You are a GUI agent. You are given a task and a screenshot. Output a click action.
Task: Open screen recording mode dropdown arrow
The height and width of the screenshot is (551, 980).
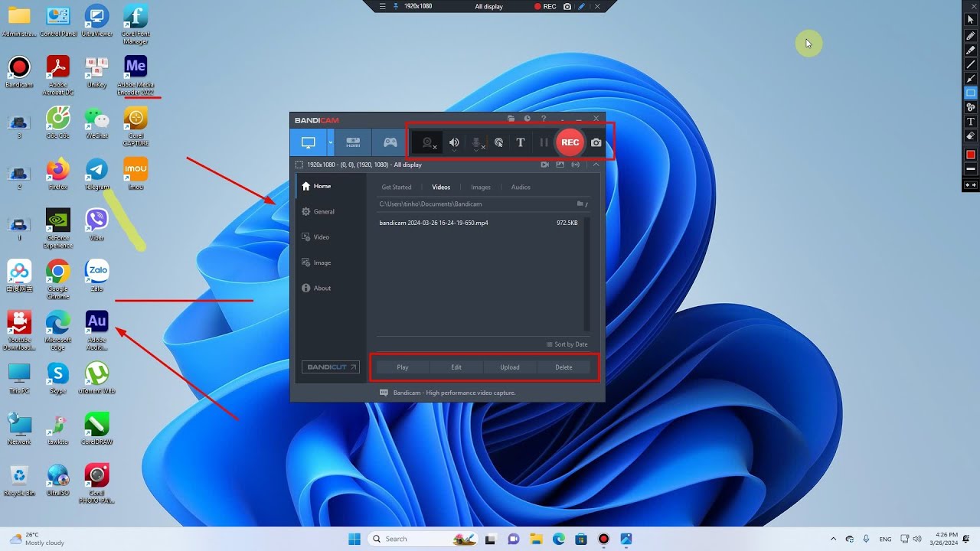pyautogui.click(x=331, y=142)
